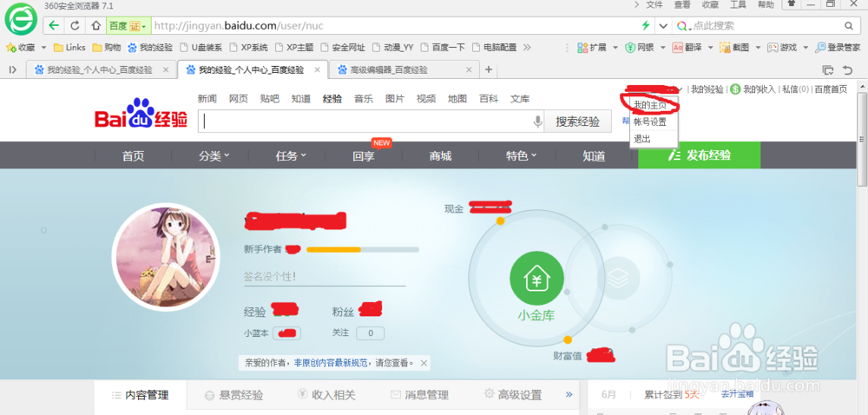Open the 去开宝箱 link

737,394
